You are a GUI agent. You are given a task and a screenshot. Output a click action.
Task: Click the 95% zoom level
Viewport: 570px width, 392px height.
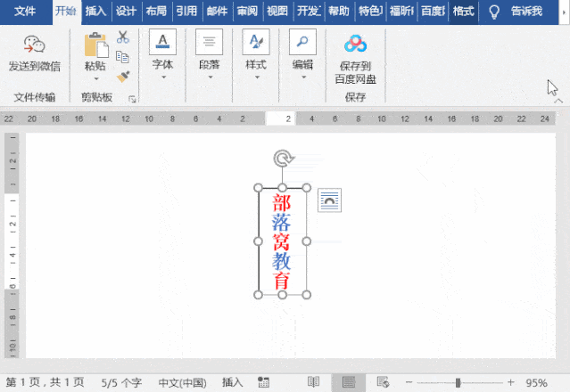(x=537, y=382)
